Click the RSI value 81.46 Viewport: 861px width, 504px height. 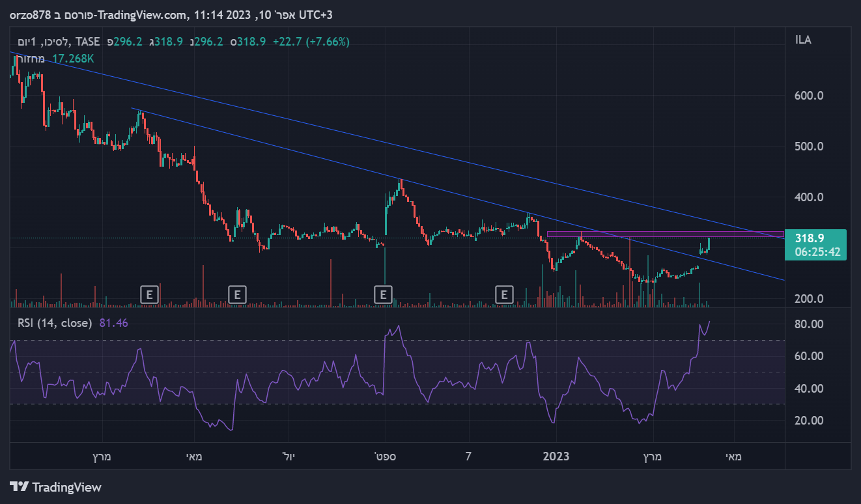coord(113,322)
